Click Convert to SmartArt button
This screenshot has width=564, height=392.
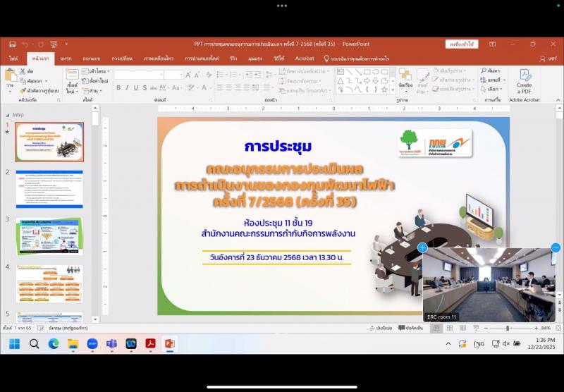[x=305, y=91]
